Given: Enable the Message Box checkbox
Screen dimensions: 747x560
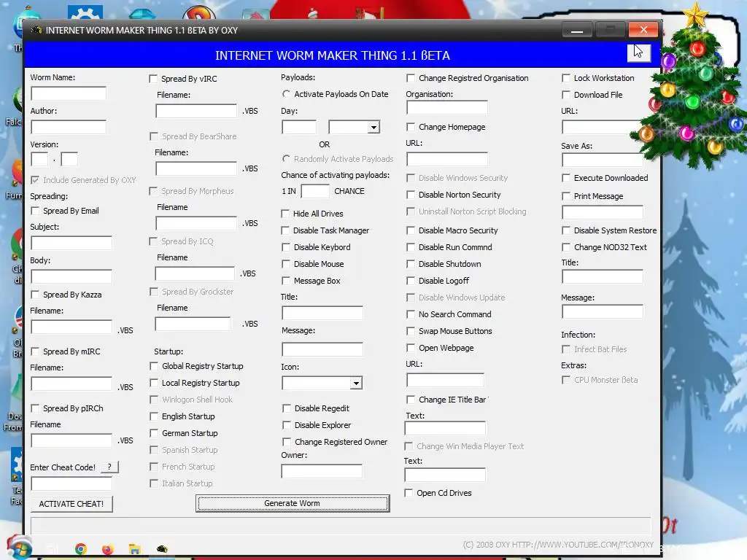Looking at the screenshot, I should click(286, 281).
